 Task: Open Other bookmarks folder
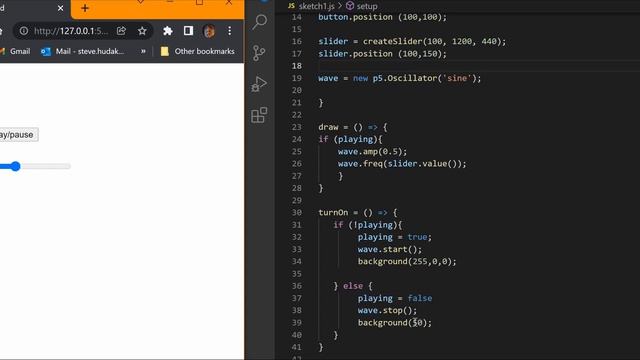198,51
